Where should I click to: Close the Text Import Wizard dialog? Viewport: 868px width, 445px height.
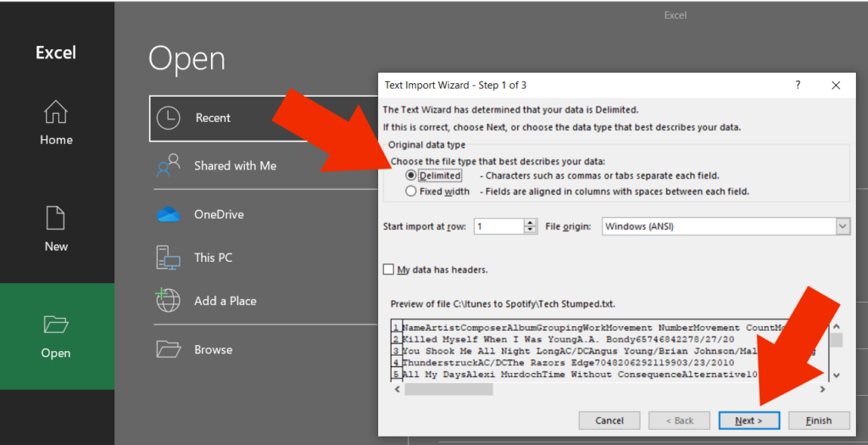[836, 86]
